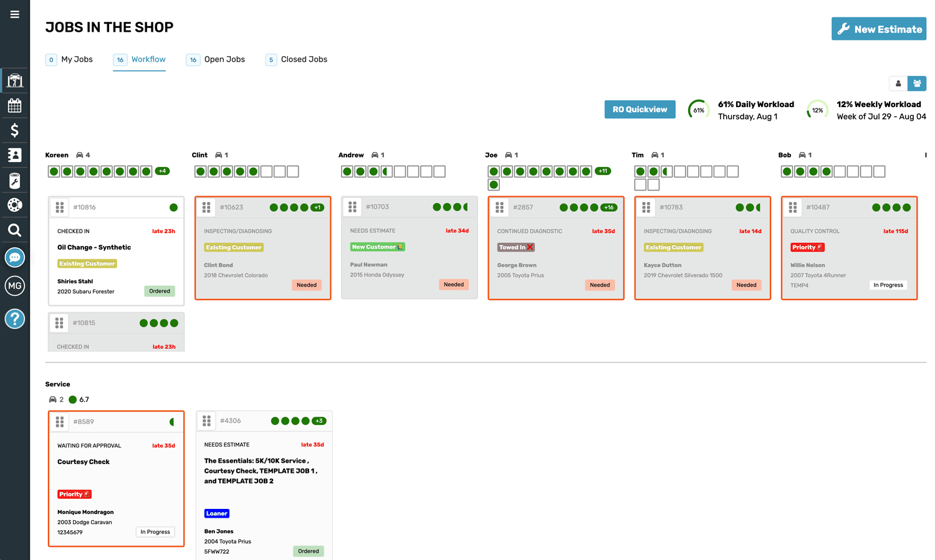Open the steering wheel reports icon
This screenshot has width=935, height=560.
(x=14, y=205)
